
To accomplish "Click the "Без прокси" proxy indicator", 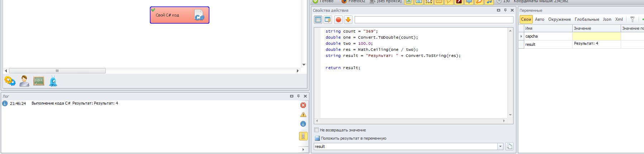I will (x=386, y=1).
